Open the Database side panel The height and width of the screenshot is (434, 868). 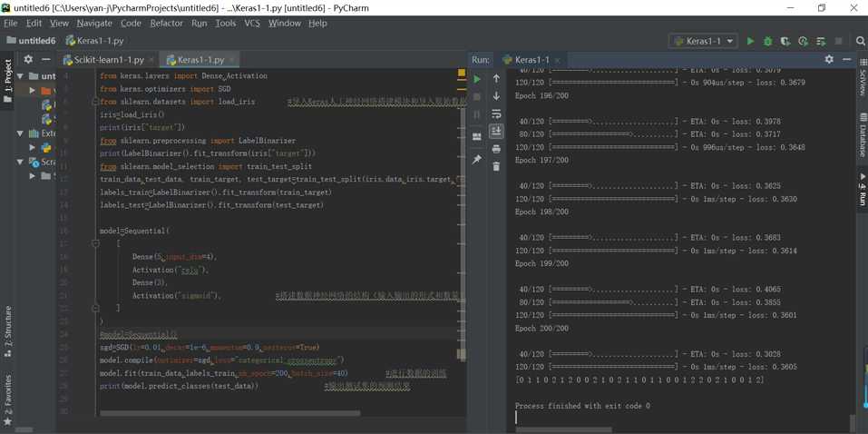862,133
